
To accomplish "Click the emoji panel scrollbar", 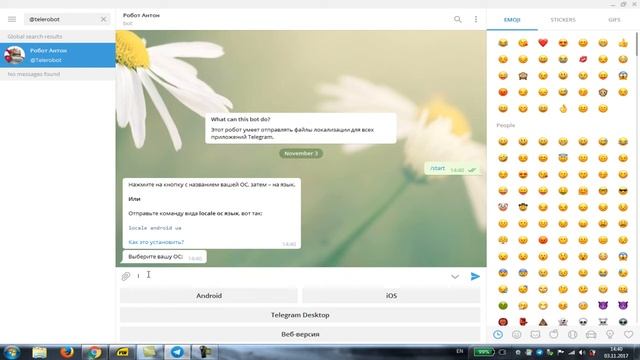I will tap(636, 44).
